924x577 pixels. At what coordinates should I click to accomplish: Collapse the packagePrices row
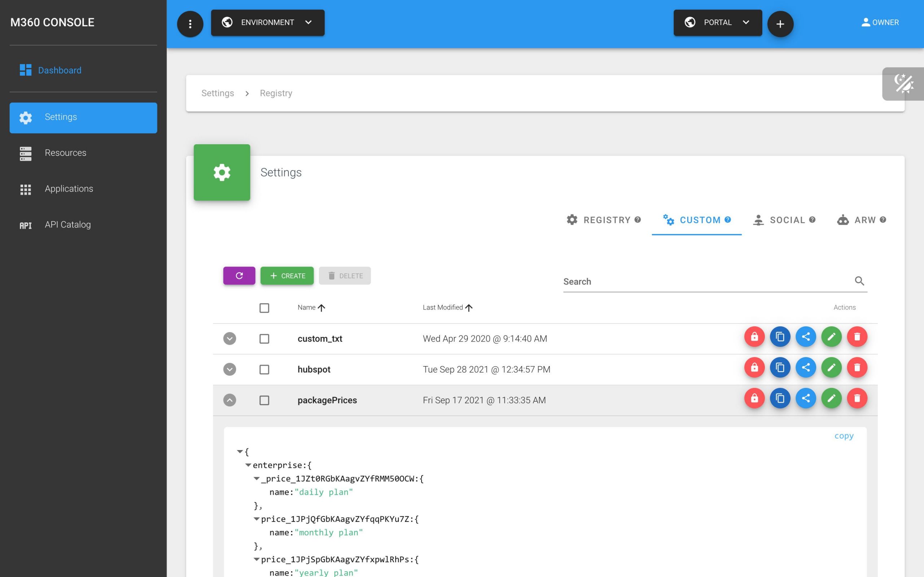[230, 400]
